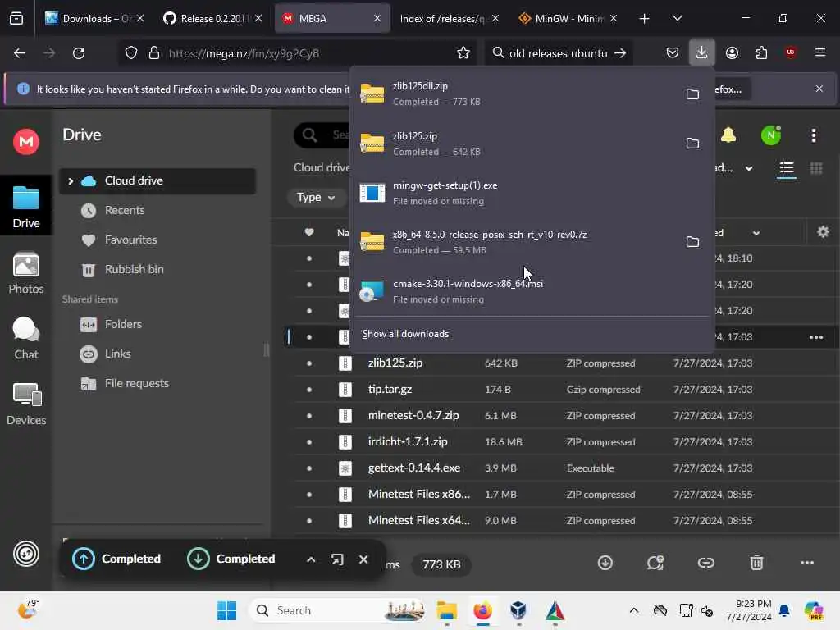Switch to list view in MEGA
The height and width of the screenshot is (630, 840).
coord(787,168)
